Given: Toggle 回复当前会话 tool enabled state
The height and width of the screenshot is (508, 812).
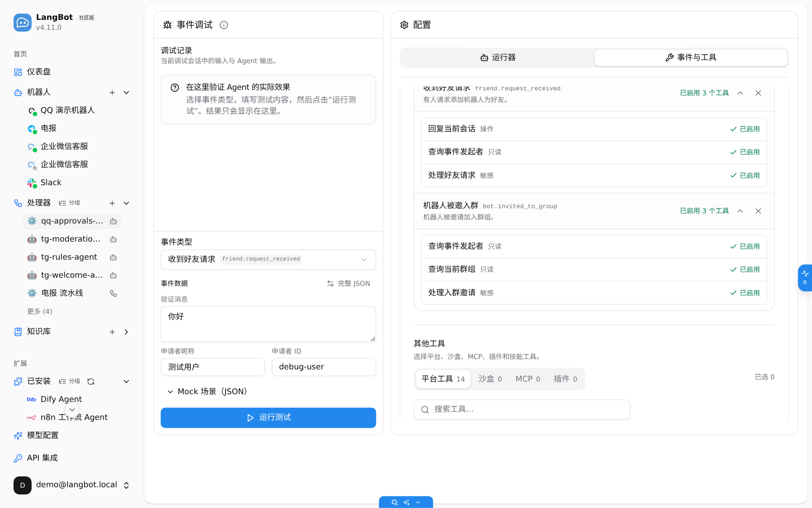Looking at the screenshot, I should (745, 129).
